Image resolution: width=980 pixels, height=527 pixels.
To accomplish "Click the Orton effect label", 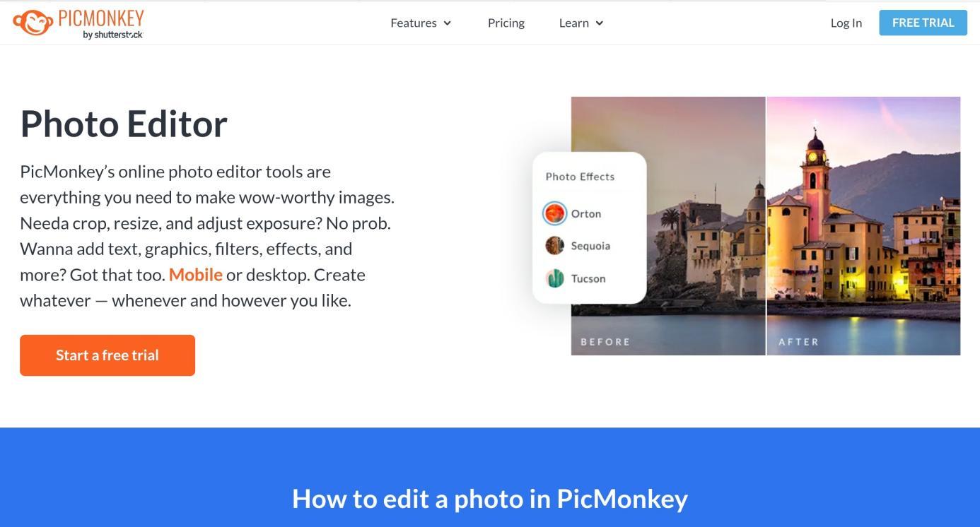I will click(586, 213).
